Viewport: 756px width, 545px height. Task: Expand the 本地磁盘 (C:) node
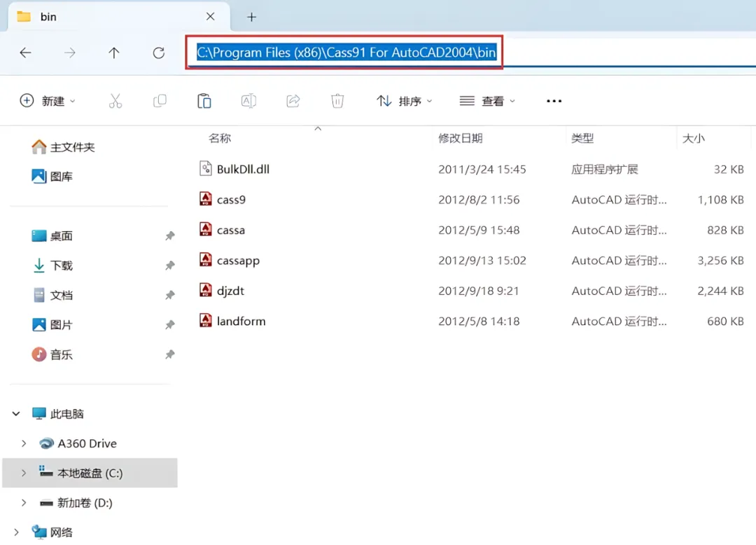(24, 473)
